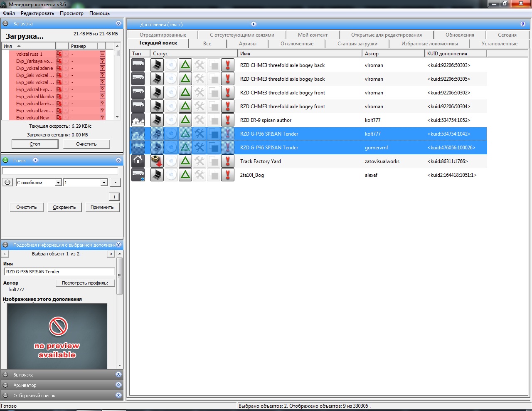This screenshot has width=532, height=411.
Task: Click the wrench icon for RZD ER-9 spisan author
Action: click(x=199, y=120)
